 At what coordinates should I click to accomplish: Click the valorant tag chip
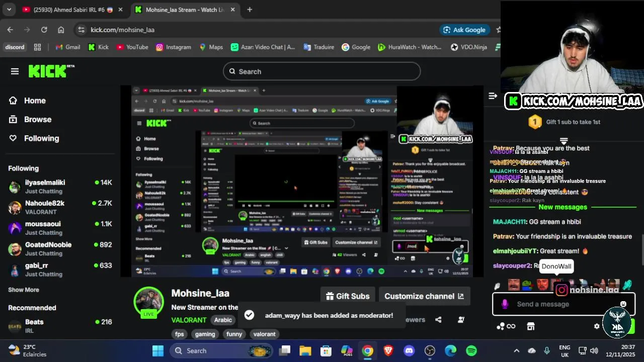click(x=265, y=334)
